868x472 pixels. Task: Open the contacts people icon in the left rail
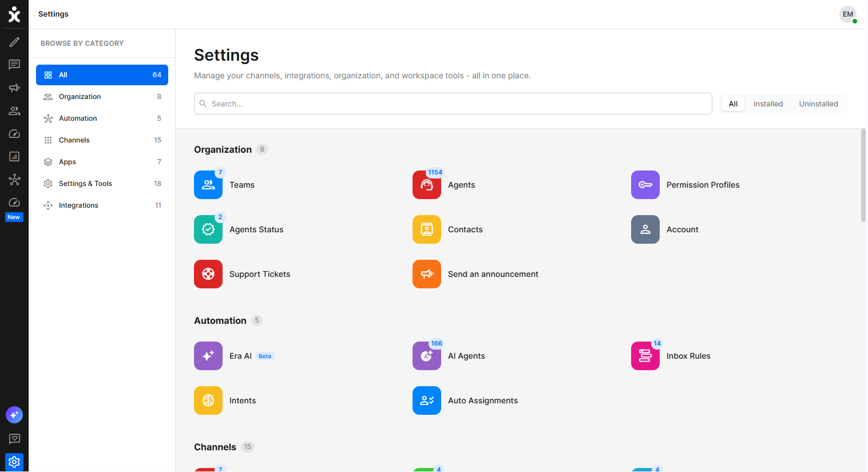click(14, 111)
